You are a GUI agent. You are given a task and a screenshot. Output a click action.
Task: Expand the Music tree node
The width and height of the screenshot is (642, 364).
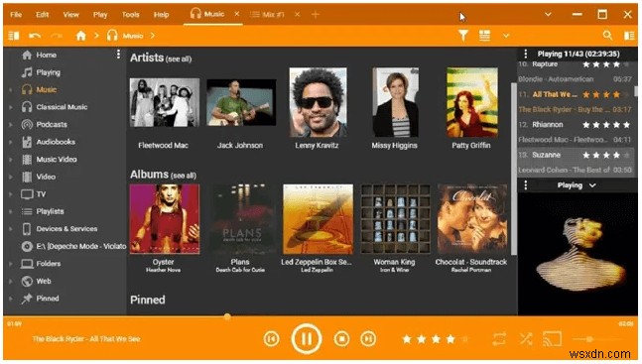(11, 89)
